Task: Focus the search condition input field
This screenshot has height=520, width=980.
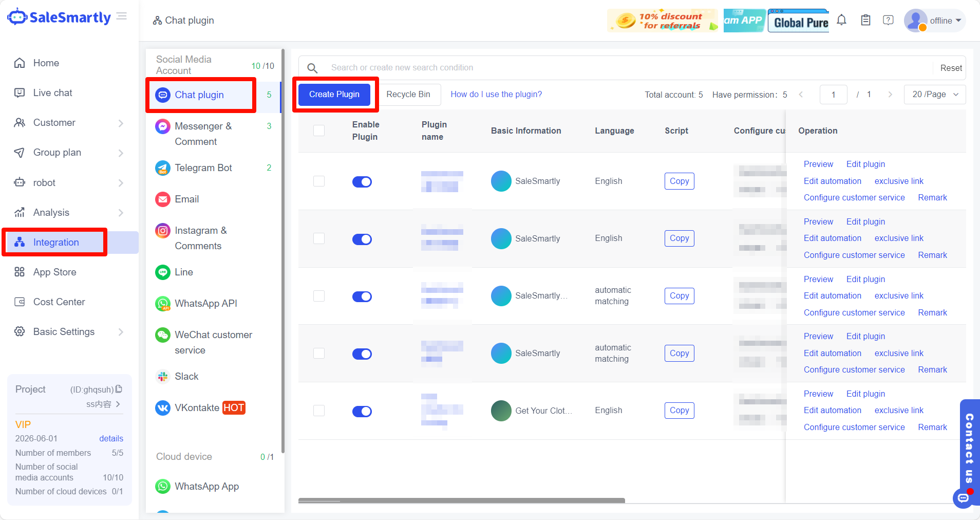Action: pyautogui.click(x=627, y=68)
